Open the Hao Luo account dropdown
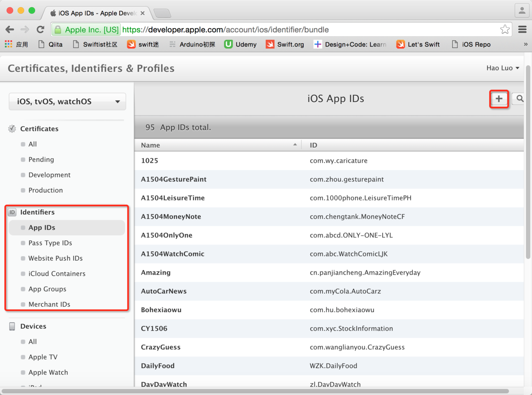The height and width of the screenshot is (395, 532). point(503,68)
